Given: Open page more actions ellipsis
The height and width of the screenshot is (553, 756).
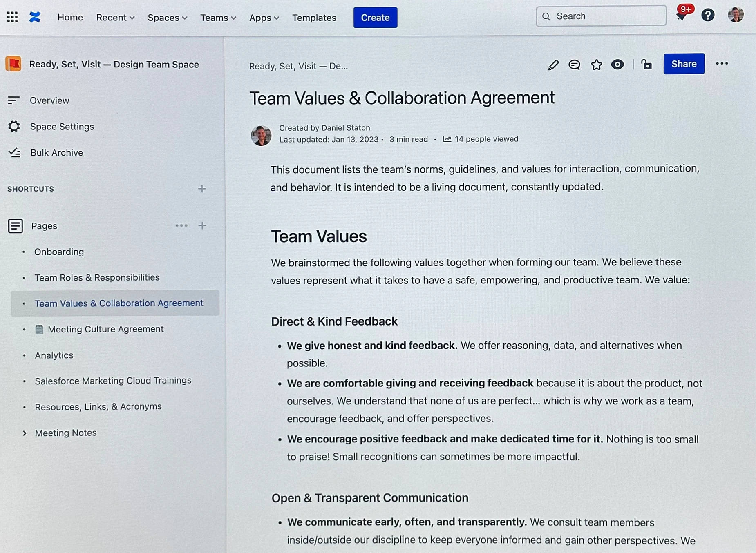Looking at the screenshot, I should pyautogui.click(x=722, y=64).
